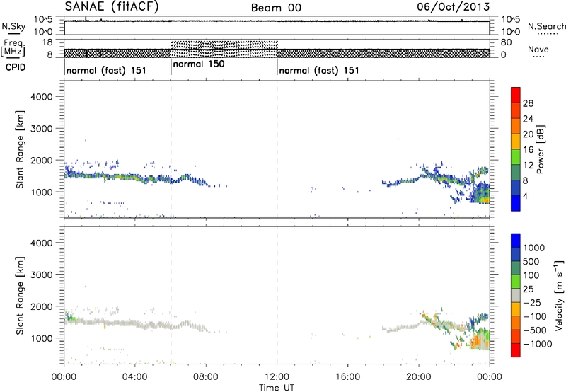Click the -1000 tick on the Velocity color bar
Screen dimensions: 566x392
coord(538,344)
